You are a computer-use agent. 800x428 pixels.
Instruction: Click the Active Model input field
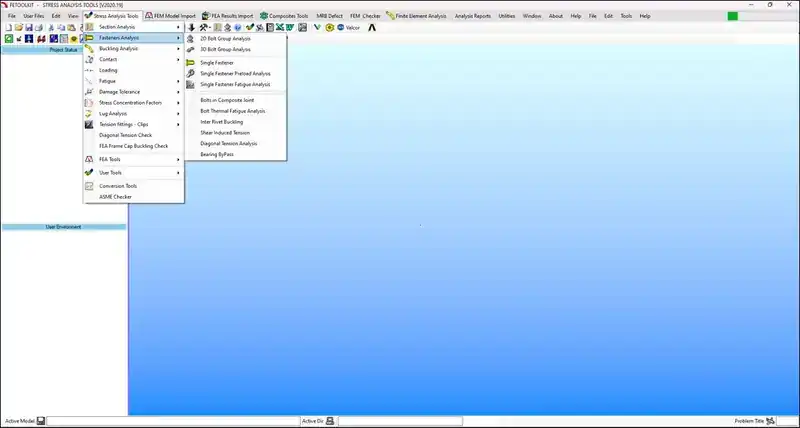point(173,421)
